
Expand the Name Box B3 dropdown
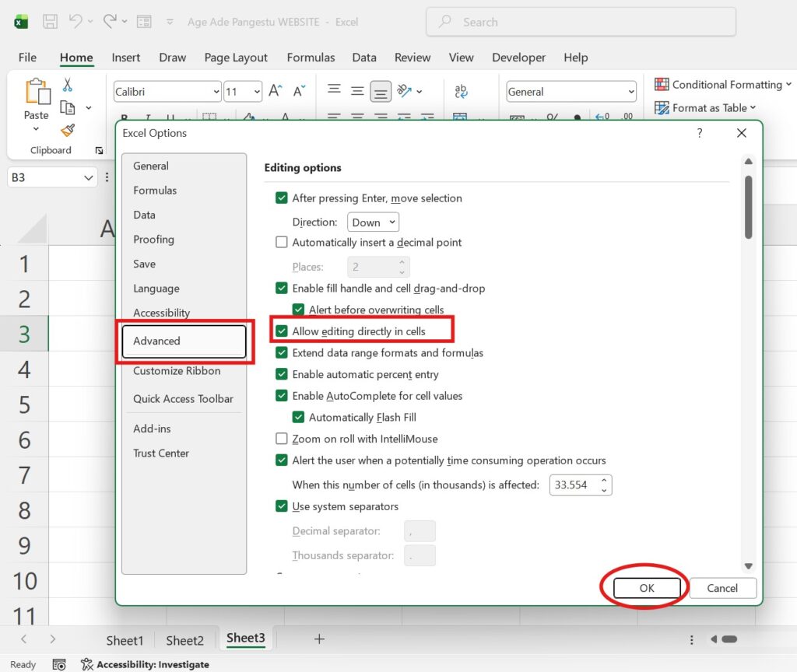tap(89, 178)
